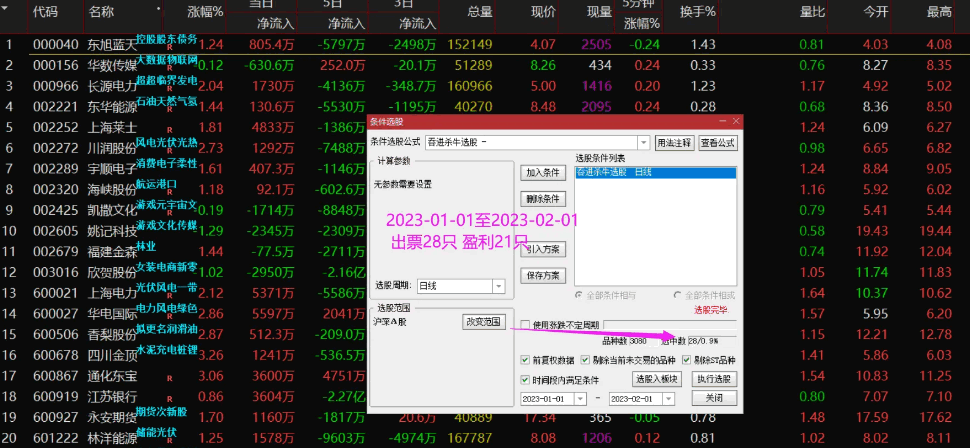Click the R margin marker beside 林洋能源
The width and height of the screenshot is (970, 448).
click(x=170, y=440)
